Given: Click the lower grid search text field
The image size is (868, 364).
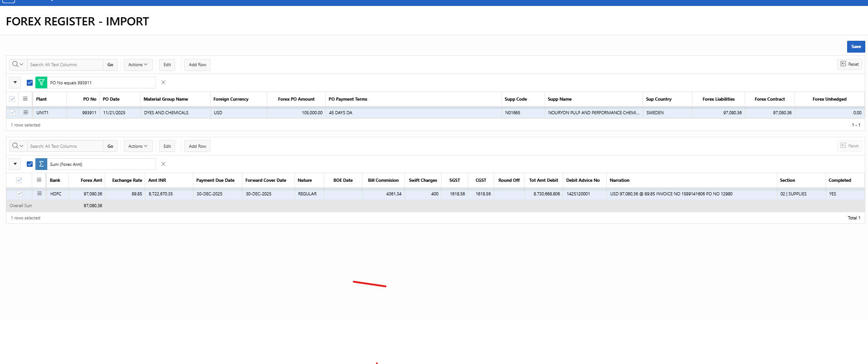Looking at the screenshot, I should coord(65,146).
